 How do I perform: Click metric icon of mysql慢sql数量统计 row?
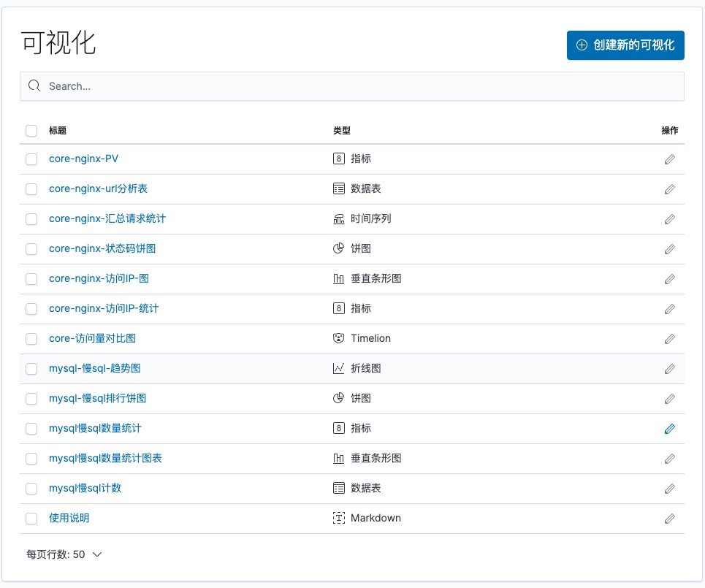338,428
